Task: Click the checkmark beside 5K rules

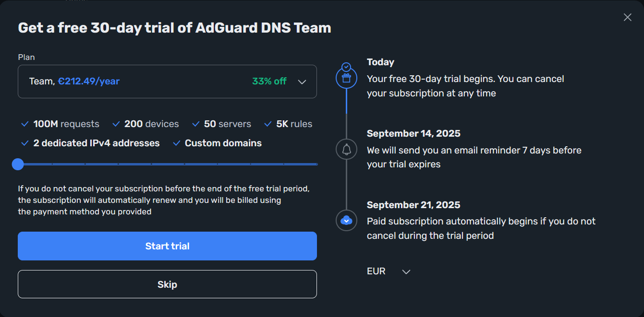Action: (x=268, y=124)
